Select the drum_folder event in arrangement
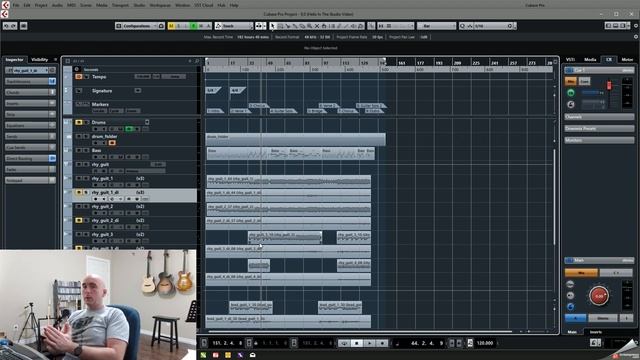 [295, 139]
